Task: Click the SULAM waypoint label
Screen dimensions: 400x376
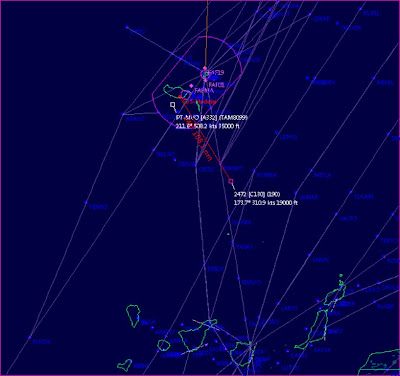Action: (363, 197)
